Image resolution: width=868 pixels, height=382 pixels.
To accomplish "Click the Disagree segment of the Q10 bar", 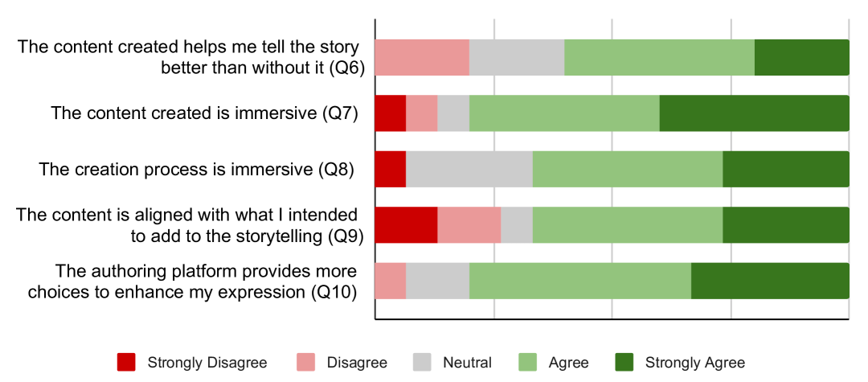I will coord(391,281).
